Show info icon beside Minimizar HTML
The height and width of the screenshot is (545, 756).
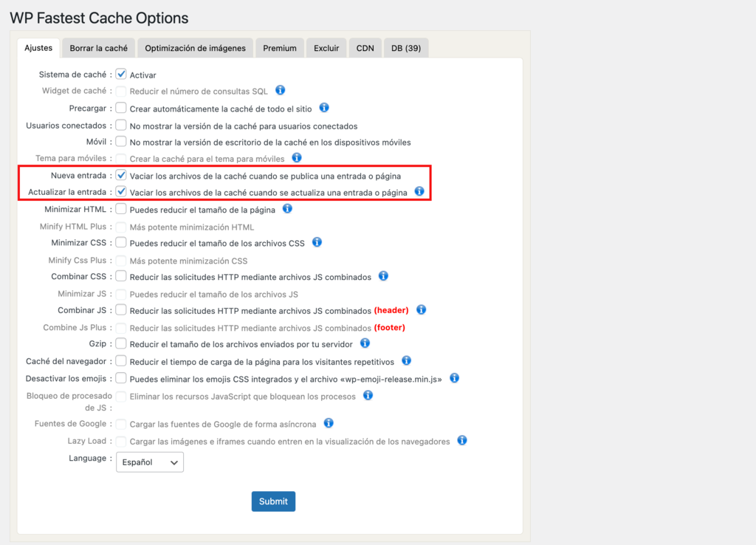tap(287, 209)
